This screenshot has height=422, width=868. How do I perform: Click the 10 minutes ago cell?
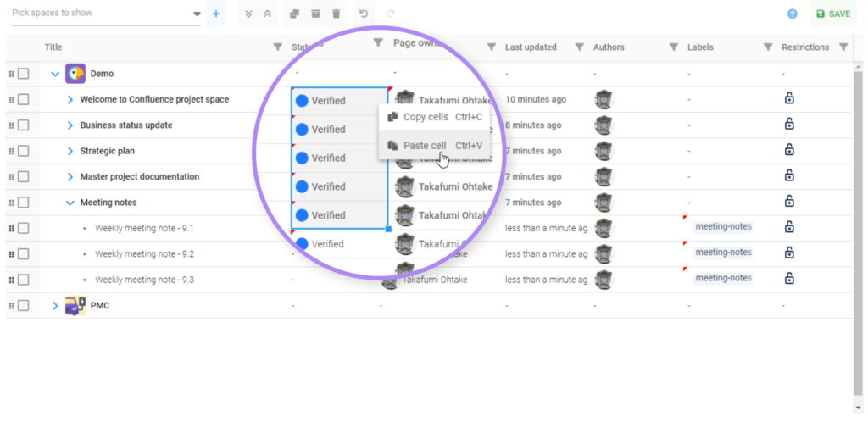click(x=536, y=99)
